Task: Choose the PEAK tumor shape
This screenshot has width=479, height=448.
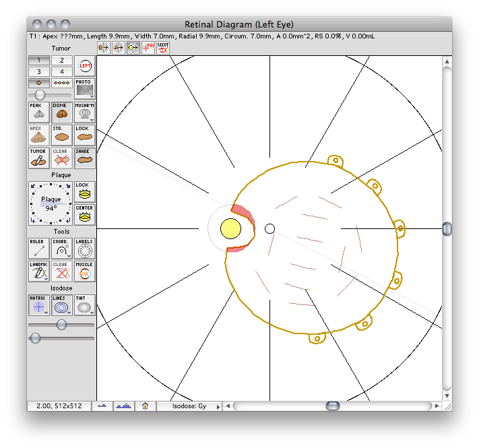Action: pos(39,112)
